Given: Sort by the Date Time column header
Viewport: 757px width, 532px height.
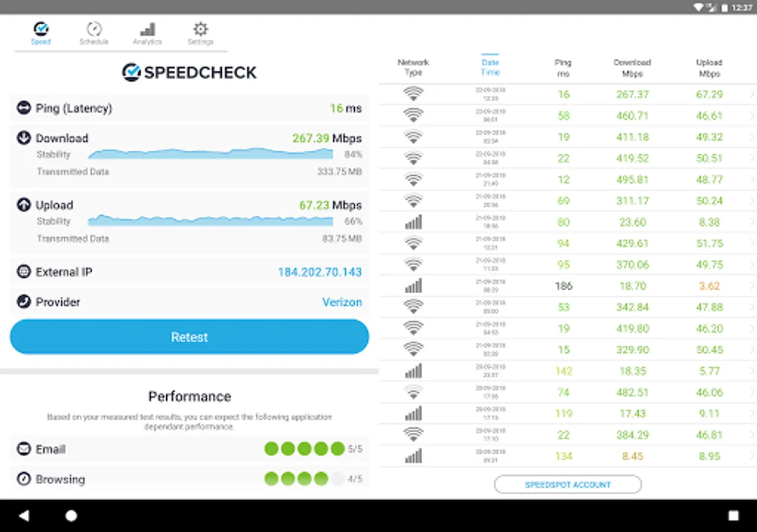Looking at the screenshot, I should [490, 67].
